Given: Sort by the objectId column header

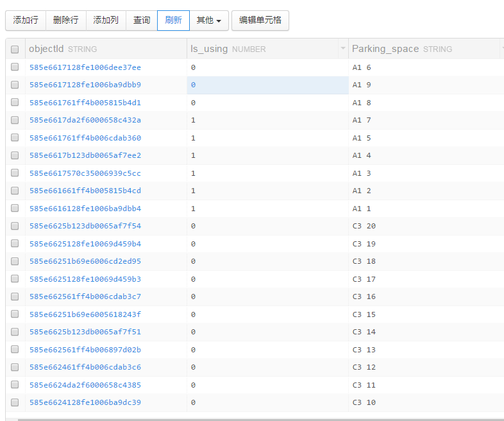Looking at the screenshot, I should pos(106,49).
